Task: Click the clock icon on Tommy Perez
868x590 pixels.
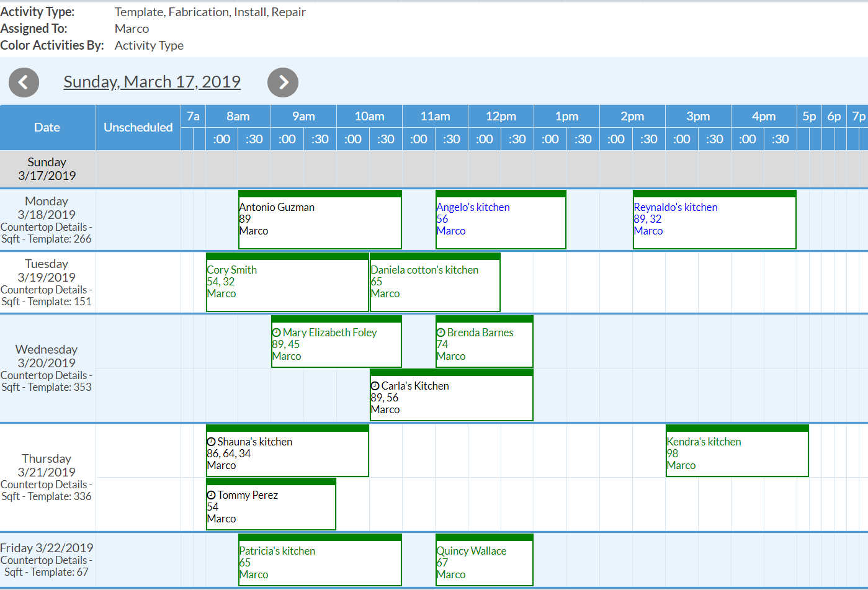Action: [210, 495]
